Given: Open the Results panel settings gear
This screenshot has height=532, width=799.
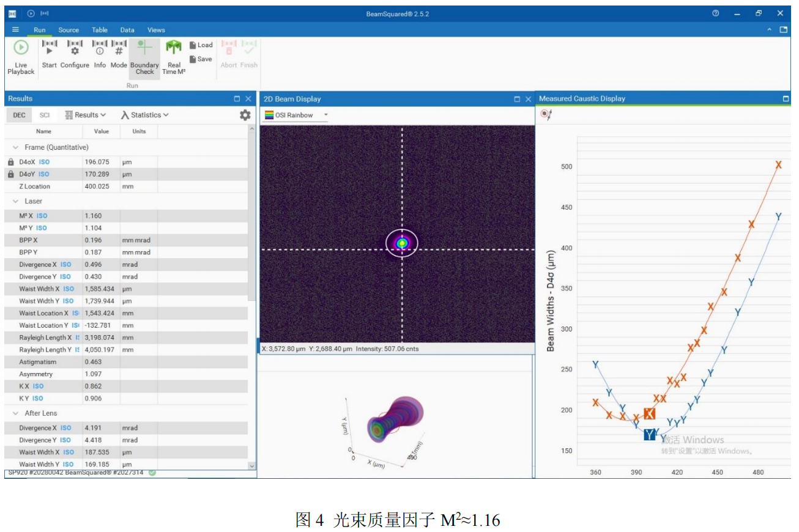Looking at the screenshot, I should [x=245, y=115].
